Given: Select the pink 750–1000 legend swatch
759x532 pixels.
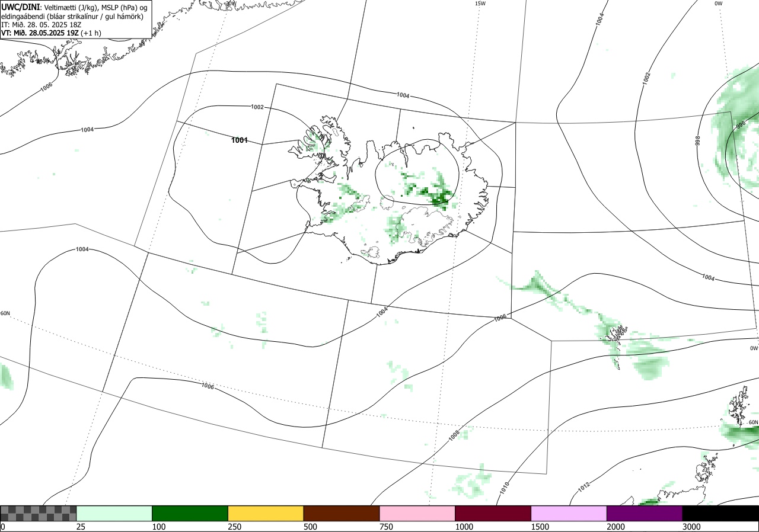Looking at the screenshot, I should coord(417,513).
